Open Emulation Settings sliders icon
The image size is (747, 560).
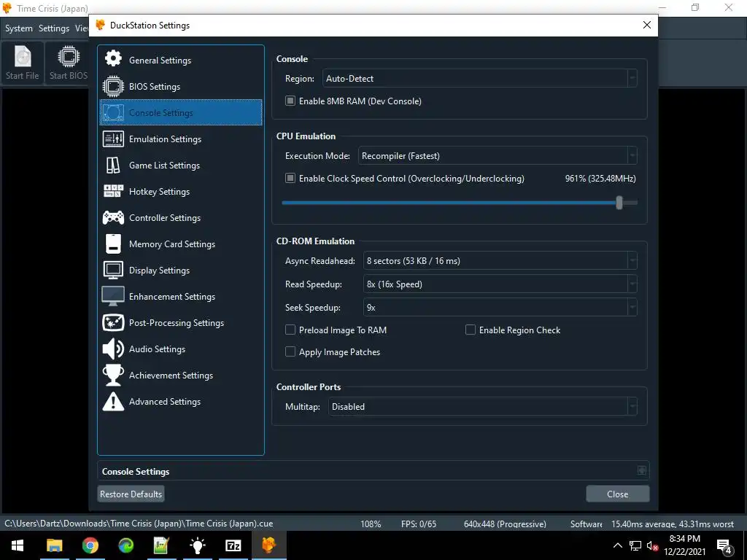coord(113,139)
